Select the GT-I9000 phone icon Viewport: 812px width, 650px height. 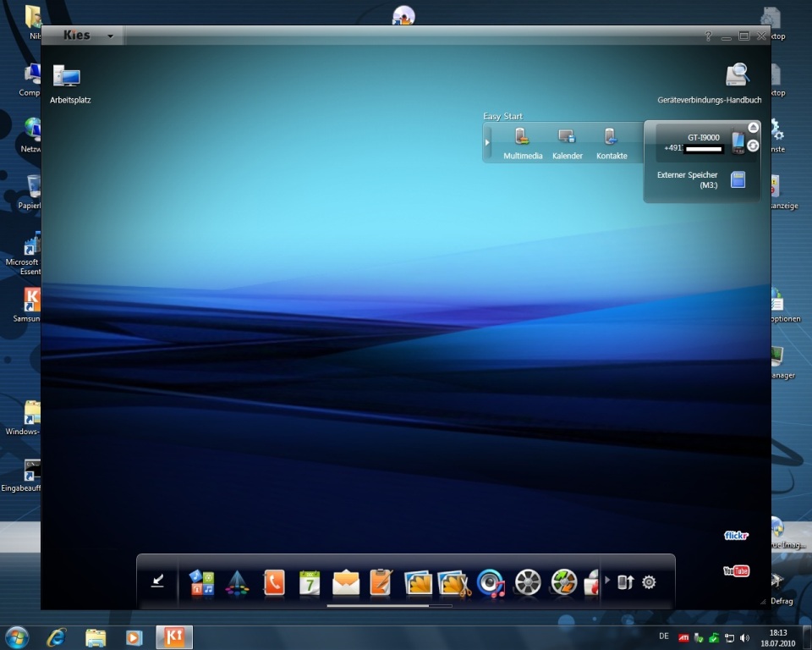(x=738, y=141)
